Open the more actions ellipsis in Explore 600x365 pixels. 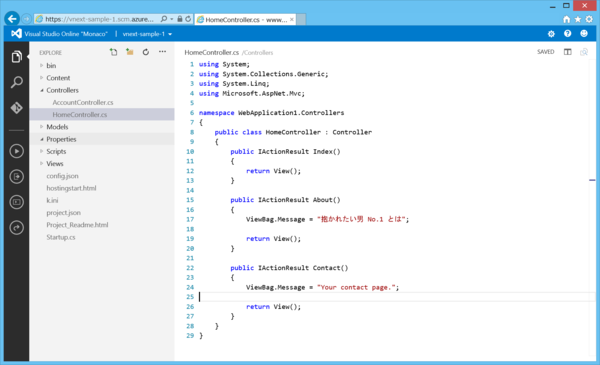pos(162,52)
